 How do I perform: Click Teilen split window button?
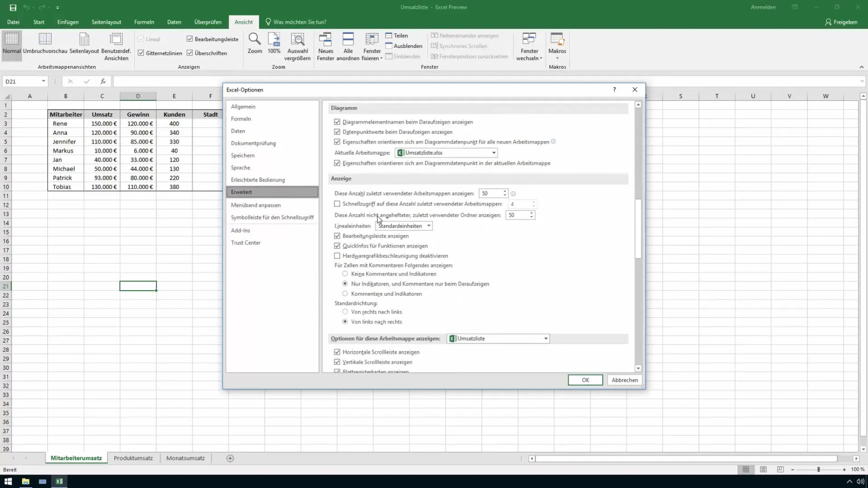click(396, 36)
